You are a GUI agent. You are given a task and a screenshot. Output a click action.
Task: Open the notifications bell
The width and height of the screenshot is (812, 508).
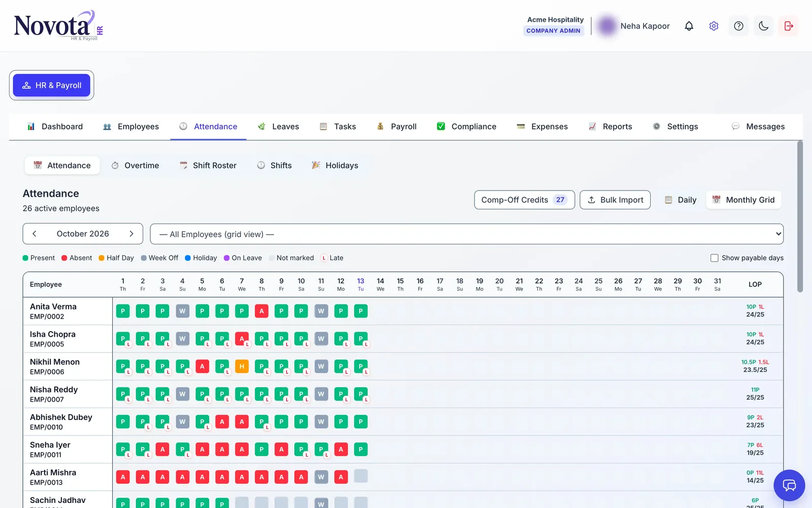click(x=689, y=26)
